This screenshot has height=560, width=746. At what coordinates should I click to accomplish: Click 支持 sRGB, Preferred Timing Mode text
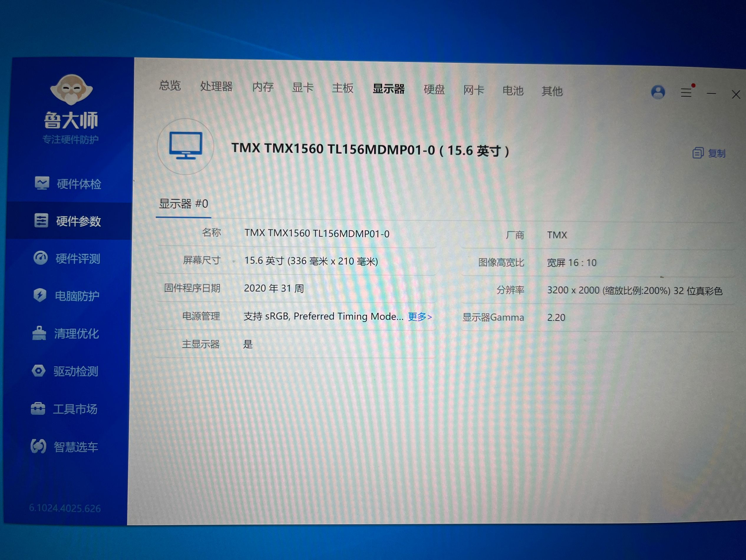click(x=324, y=317)
